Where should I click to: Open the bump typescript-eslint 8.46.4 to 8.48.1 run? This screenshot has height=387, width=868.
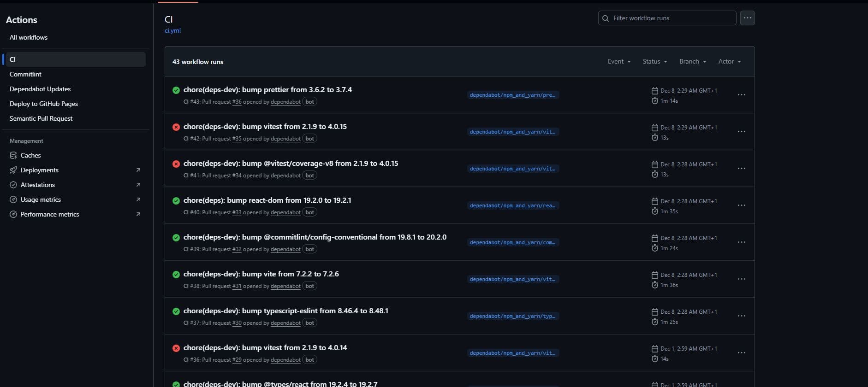tap(286, 311)
